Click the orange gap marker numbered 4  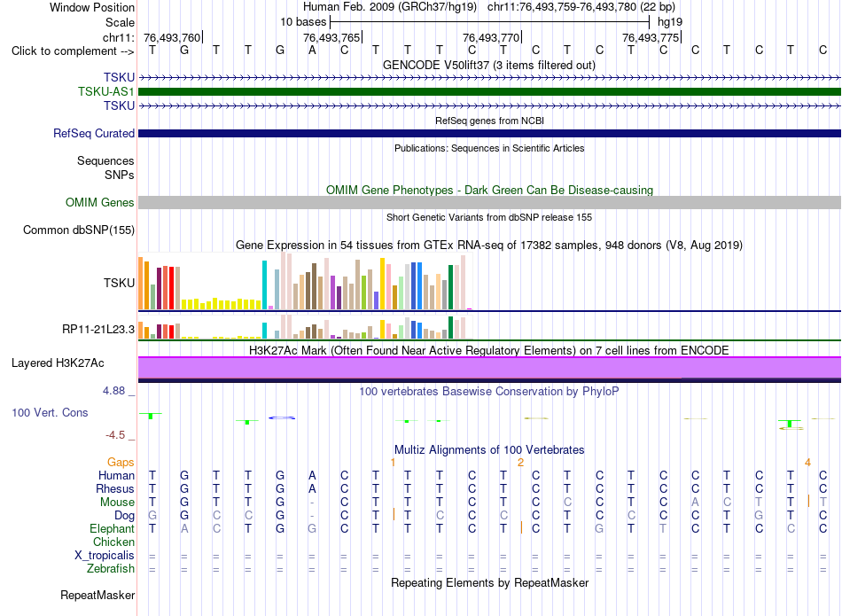(x=807, y=463)
